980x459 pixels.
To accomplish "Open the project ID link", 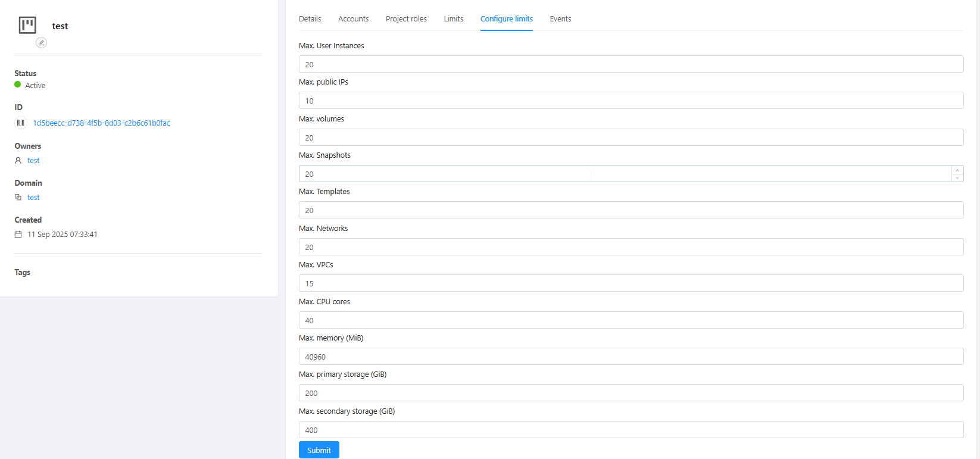I will (101, 123).
